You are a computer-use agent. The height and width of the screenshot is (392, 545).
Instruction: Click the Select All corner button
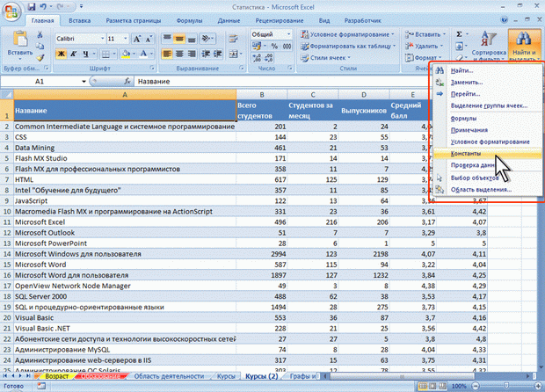coord(7,95)
